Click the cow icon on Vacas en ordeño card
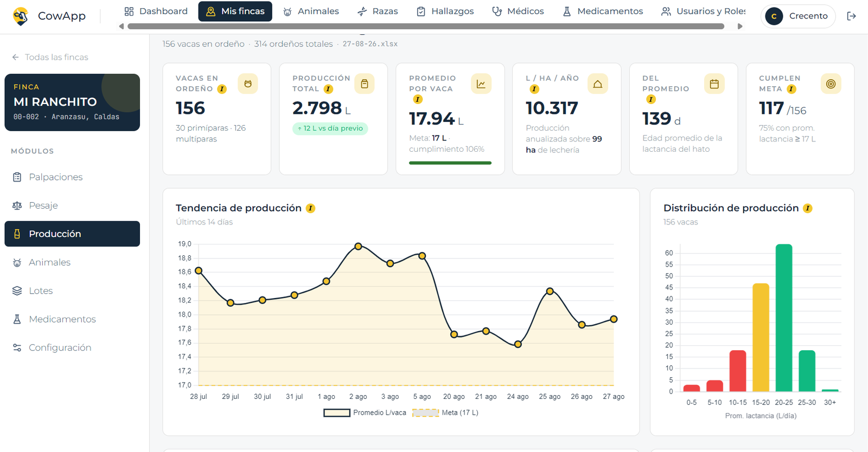The height and width of the screenshot is (452, 868). coord(248,84)
